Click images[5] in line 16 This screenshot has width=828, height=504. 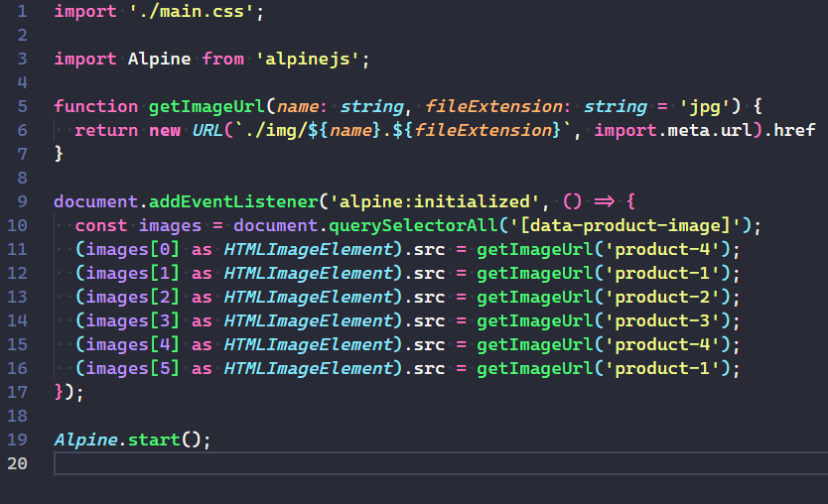133,368
